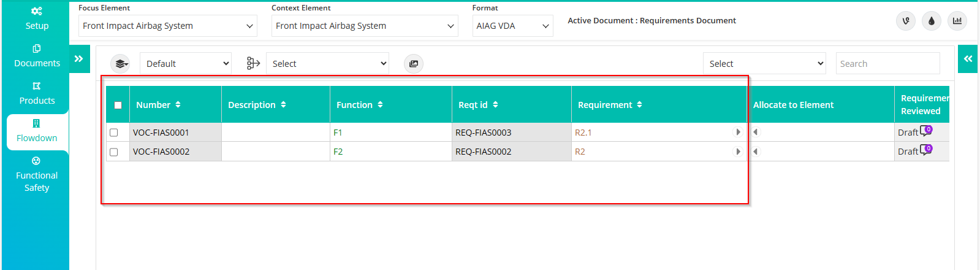Check the VOC-FIAS0002 row checkbox

coord(113,152)
